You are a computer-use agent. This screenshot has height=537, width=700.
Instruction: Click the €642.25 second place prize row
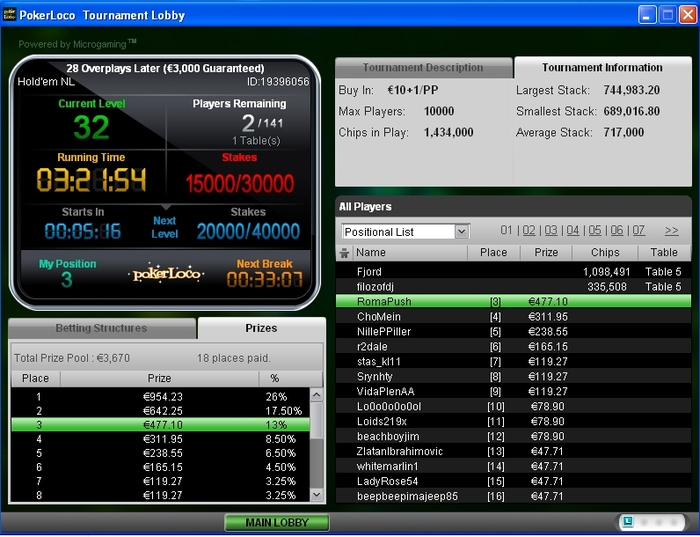[x=161, y=411]
